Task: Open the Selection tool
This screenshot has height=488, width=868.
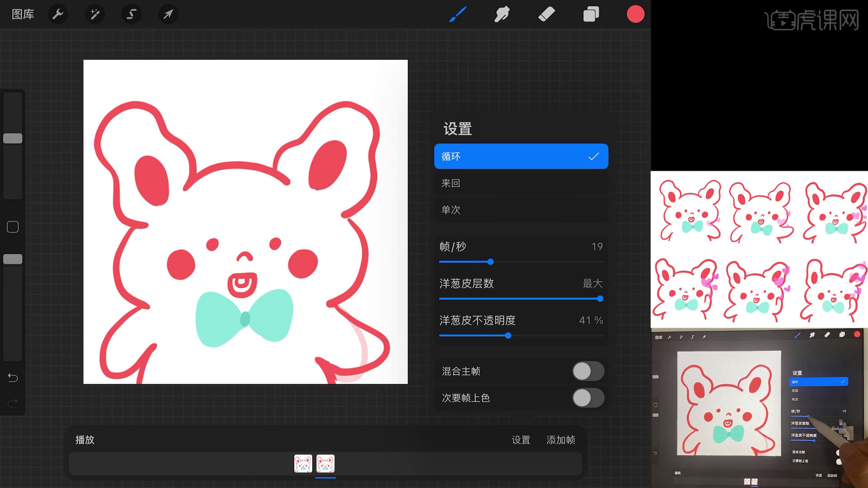Action: pyautogui.click(x=131, y=14)
